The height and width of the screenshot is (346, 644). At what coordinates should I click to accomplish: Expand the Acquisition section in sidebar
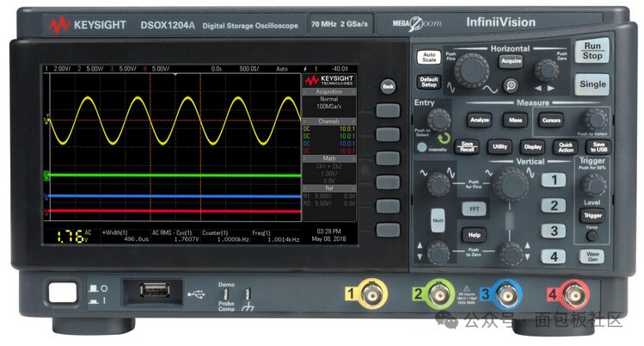tap(329, 91)
